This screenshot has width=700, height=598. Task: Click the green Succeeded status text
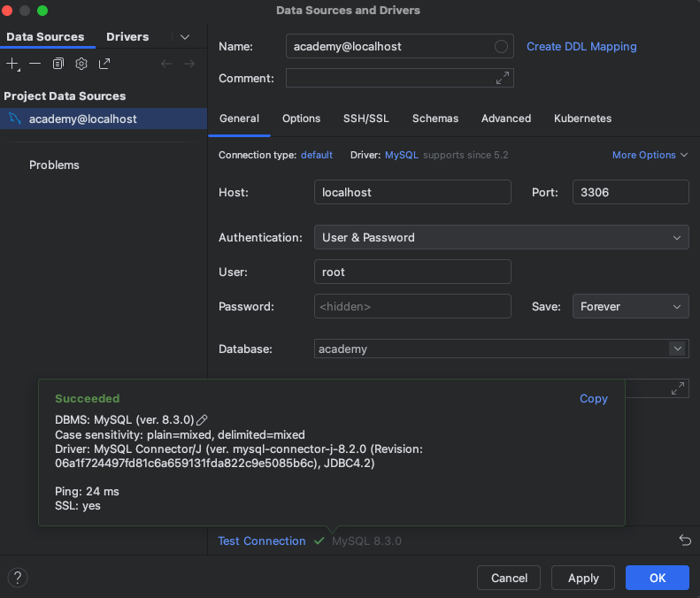87,398
